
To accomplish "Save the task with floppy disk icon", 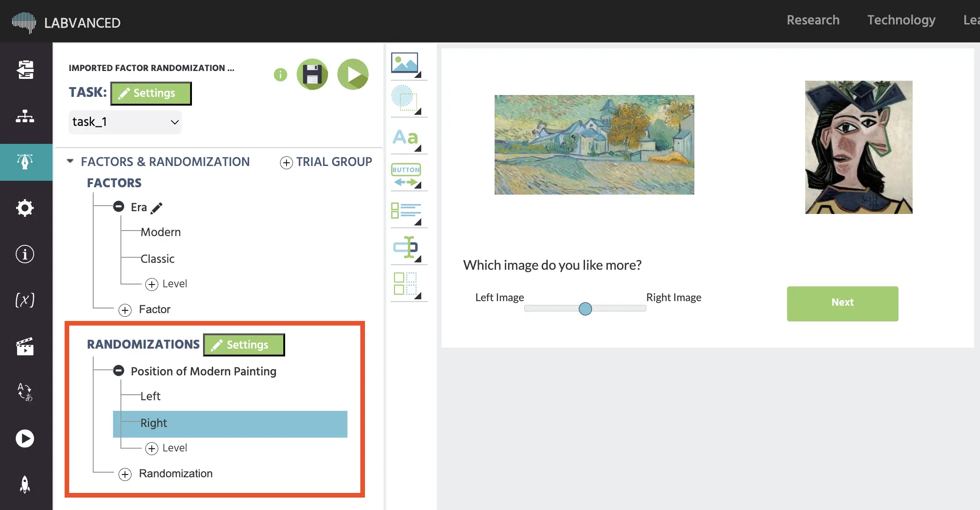I will pyautogui.click(x=312, y=74).
